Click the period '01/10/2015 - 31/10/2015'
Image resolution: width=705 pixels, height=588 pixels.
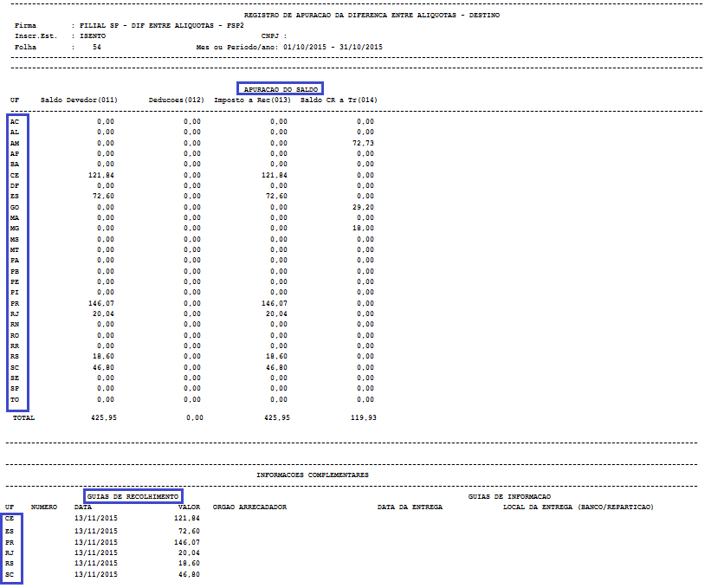[333, 47]
